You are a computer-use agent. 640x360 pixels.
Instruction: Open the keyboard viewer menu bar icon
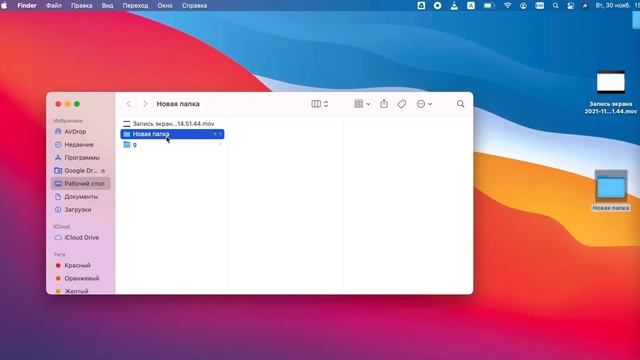[540, 6]
